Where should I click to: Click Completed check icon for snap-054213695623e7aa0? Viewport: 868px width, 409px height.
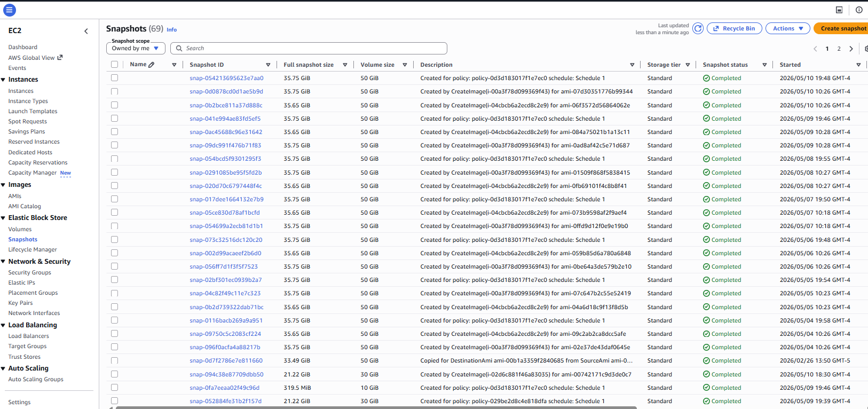coord(706,78)
